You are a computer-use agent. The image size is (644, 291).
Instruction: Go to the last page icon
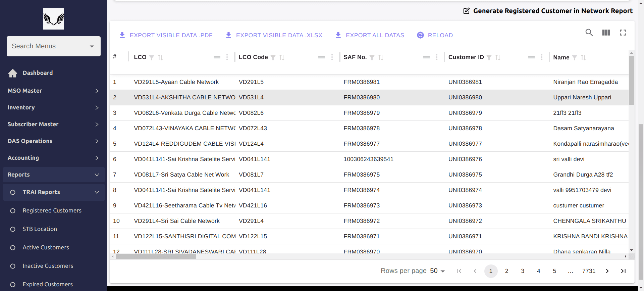click(623, 271)
